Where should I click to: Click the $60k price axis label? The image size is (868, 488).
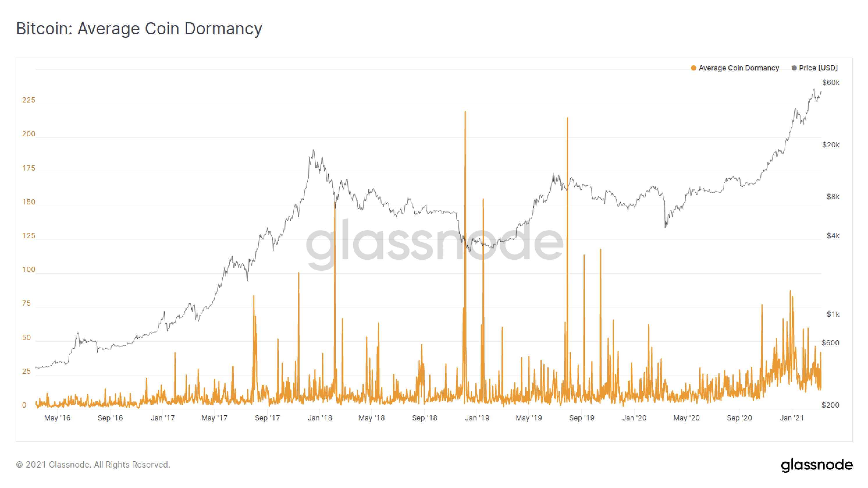830,83
